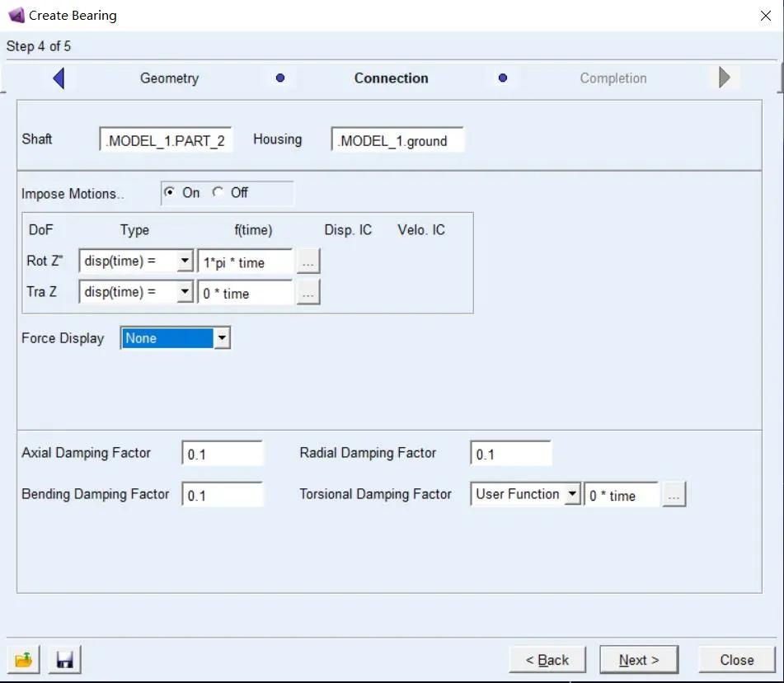Switch to the Completion step tab
The height and width of the screenshot is (683, 784).
(613, 78)
